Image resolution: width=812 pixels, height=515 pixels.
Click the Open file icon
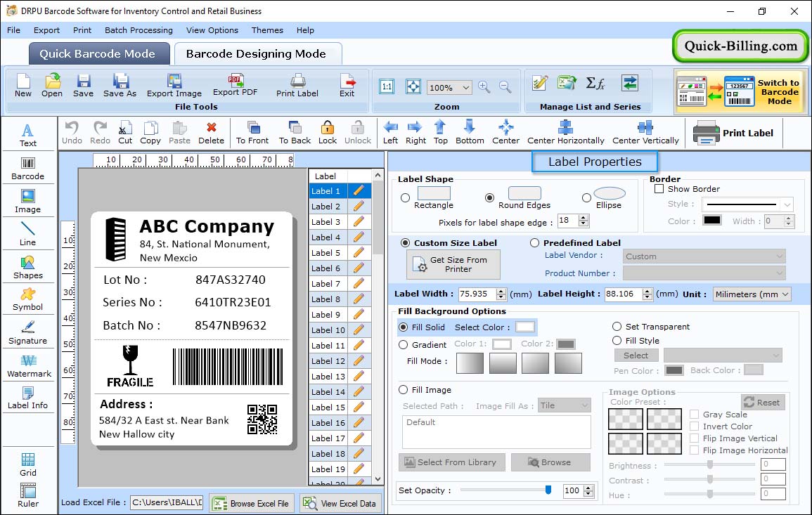coord(52,86)
